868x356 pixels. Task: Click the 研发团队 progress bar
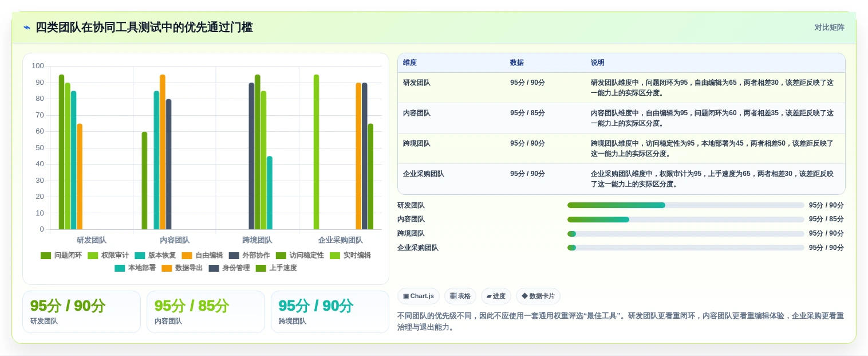click(686, 205)
